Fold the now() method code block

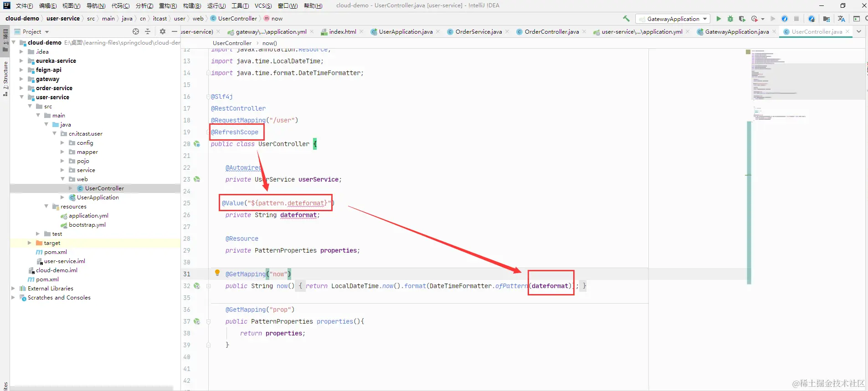208,286
